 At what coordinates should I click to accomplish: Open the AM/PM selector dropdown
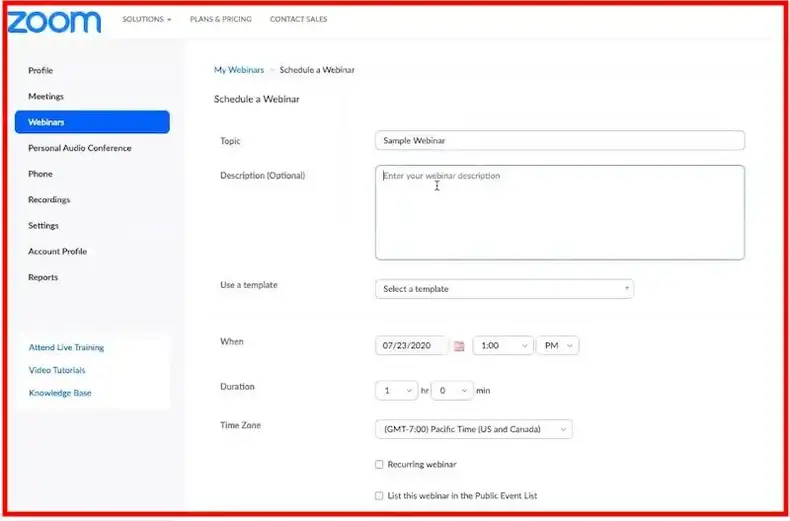pos(557,346)
